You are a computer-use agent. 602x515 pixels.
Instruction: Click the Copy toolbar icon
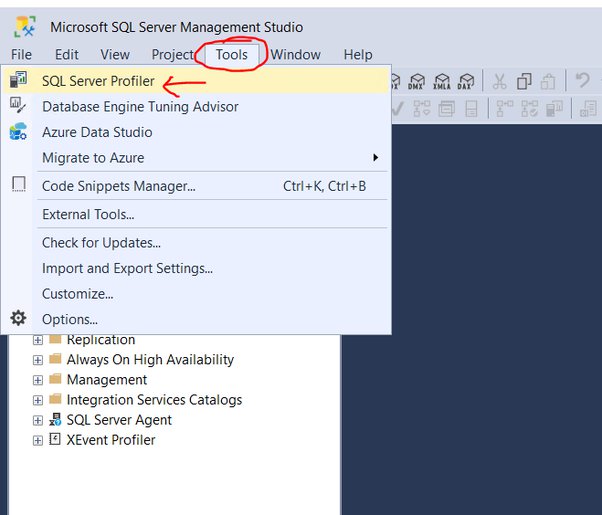click(x=524, y=81)
